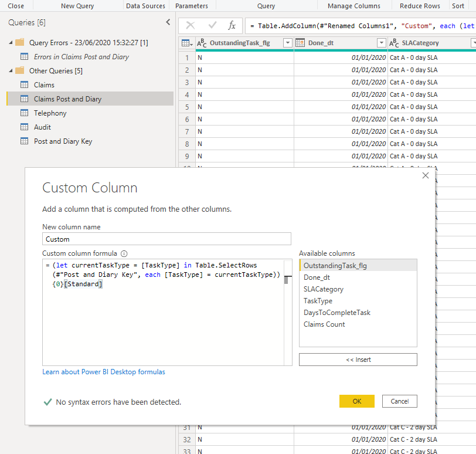The width and height of the screenshot is (476, 454).
Task: Click the Query Errors folder icon
Action: point(20,42)
